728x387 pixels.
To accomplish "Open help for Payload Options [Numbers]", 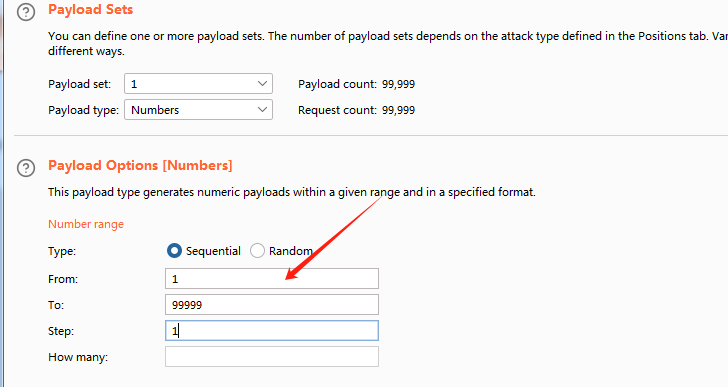I will click(x=26, y=168).
